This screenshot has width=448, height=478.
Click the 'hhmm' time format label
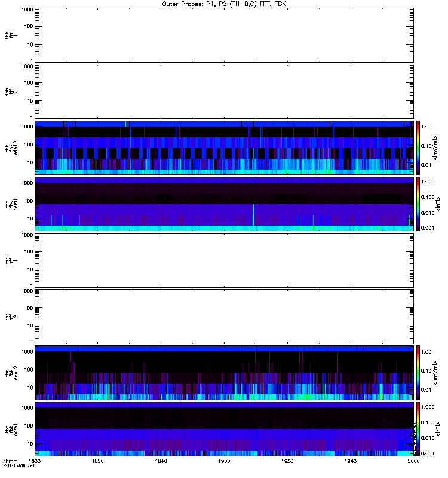10,461
